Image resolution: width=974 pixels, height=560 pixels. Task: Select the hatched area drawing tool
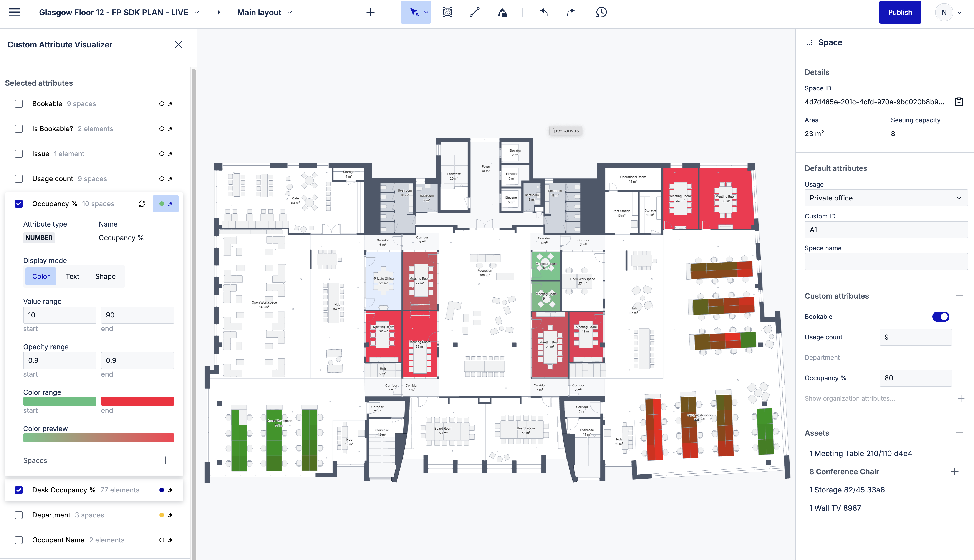(447, 12)
